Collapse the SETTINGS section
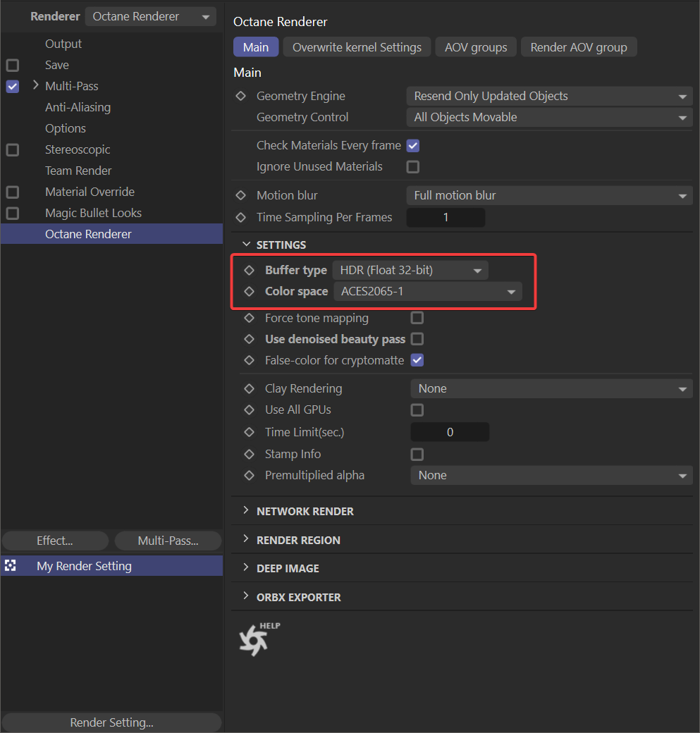 247,245
